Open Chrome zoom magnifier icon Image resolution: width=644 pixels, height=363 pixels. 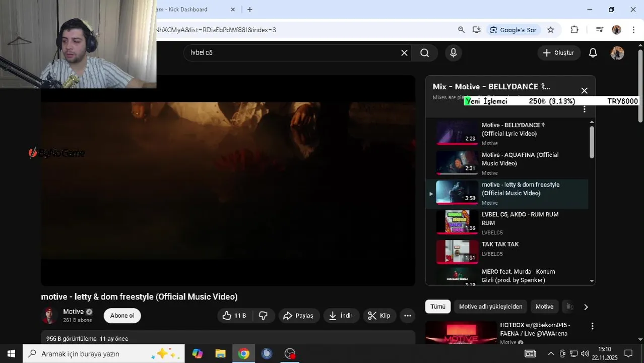461,30
